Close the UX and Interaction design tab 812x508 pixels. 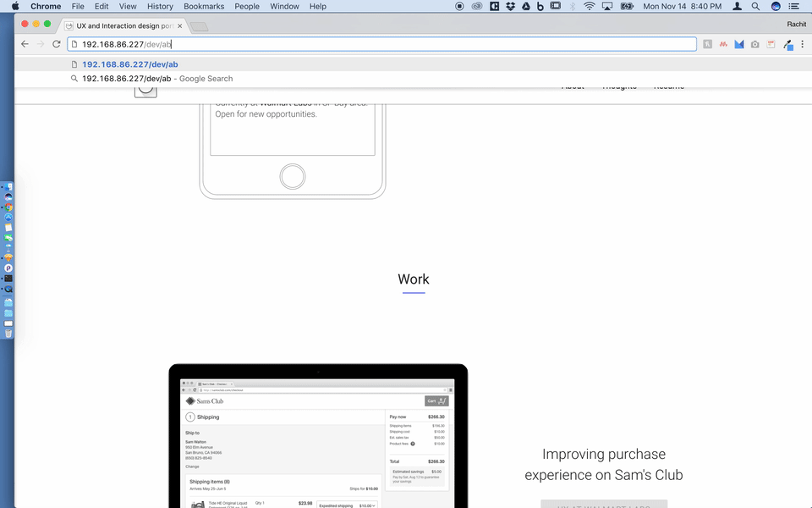pyautogui.click(x=179, y=25)
